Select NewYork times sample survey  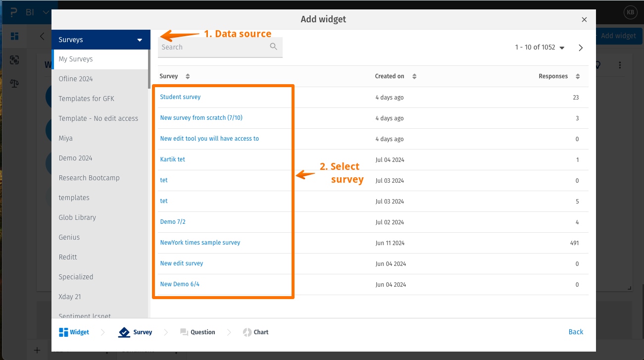tap(200, 243)
